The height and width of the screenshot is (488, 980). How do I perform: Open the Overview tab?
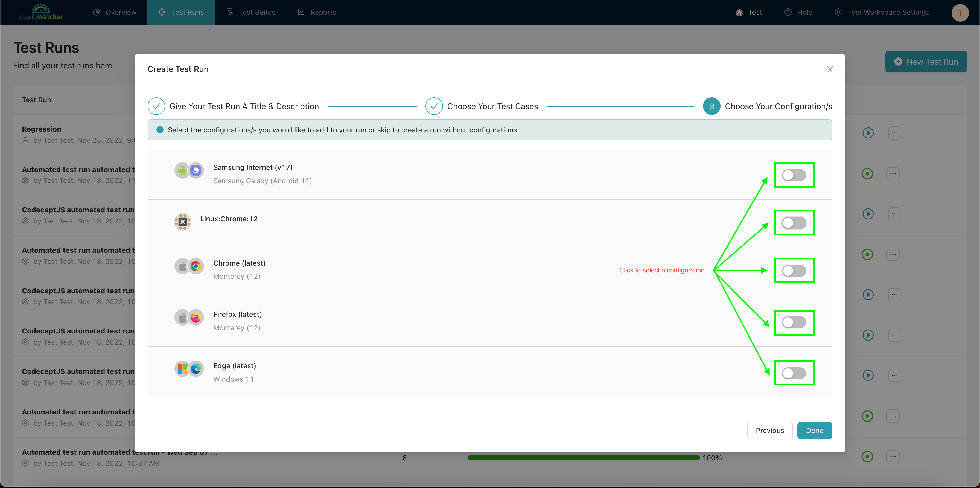114,12
